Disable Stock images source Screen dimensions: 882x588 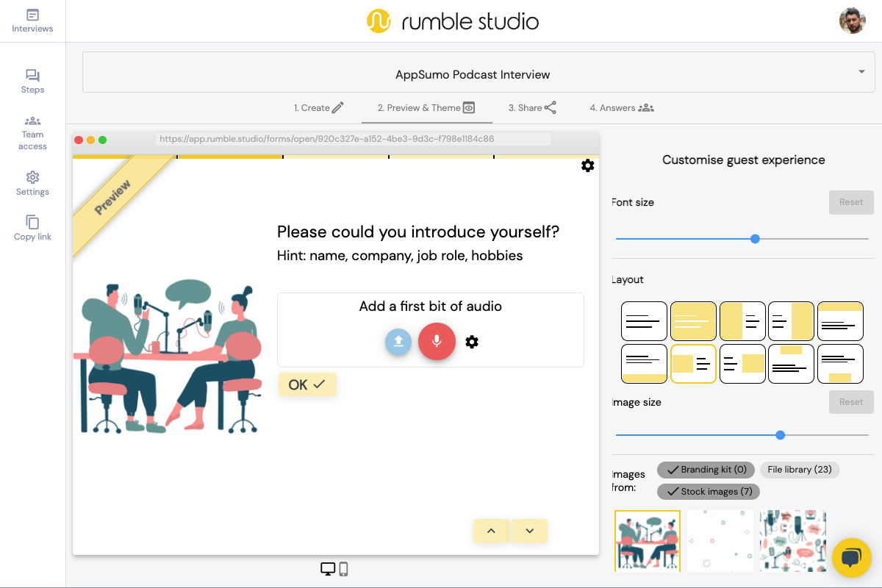708,491
